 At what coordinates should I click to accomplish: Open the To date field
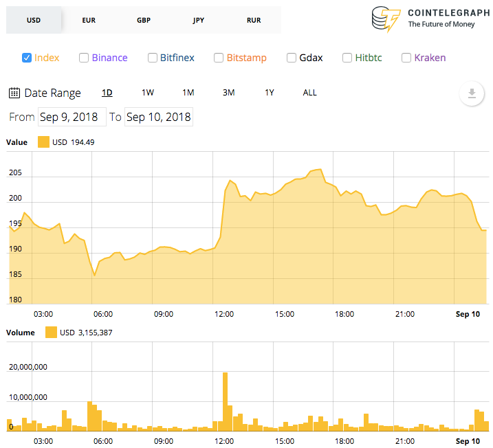[x=159, y=117]
